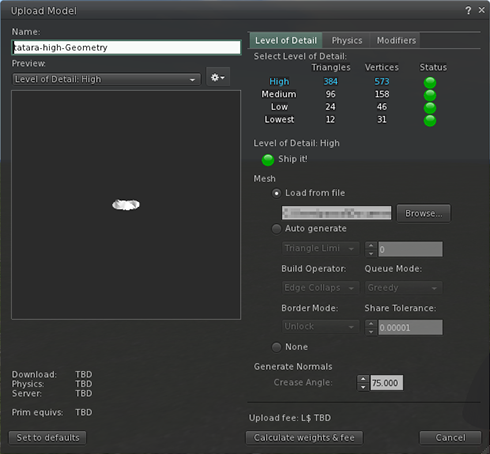Select the None mesh radio button

(276, 347)
